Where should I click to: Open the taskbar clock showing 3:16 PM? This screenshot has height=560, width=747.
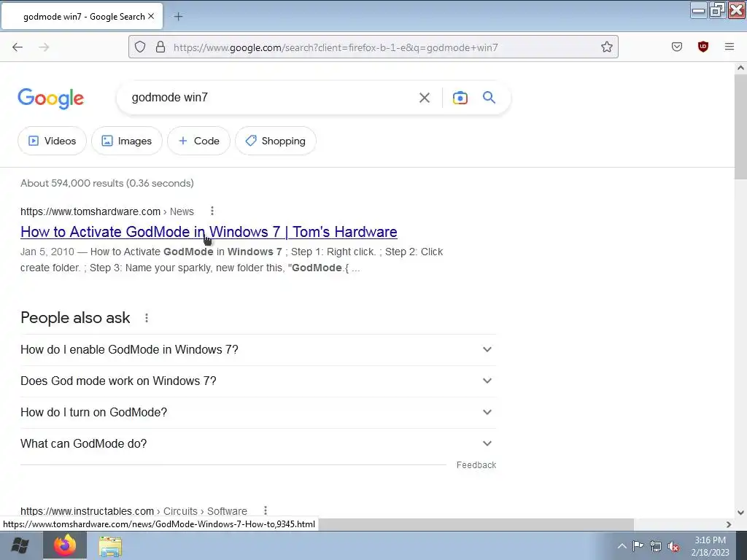pyautogui.click(x=710, y=546)
